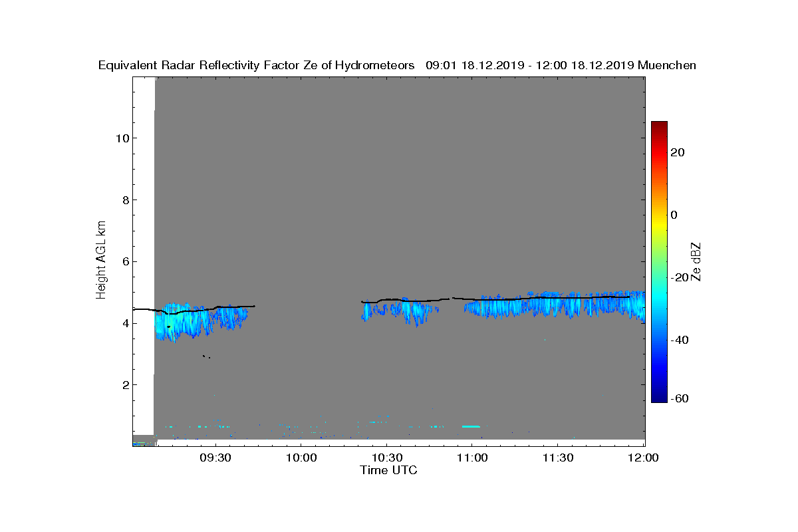Click the colorbar value '20'
This screenshot has height=532, width=798.
(x=678, y=152)
